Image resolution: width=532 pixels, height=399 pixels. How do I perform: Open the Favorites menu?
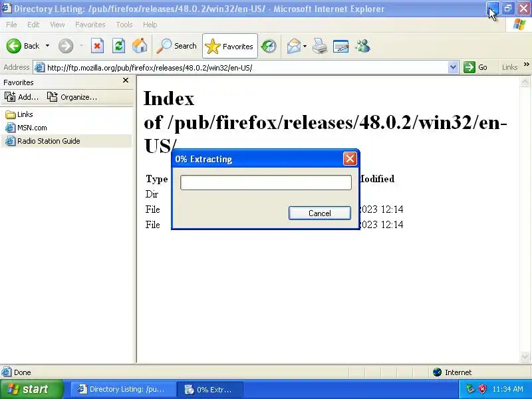pyautogui.click(x=90, y=25)
